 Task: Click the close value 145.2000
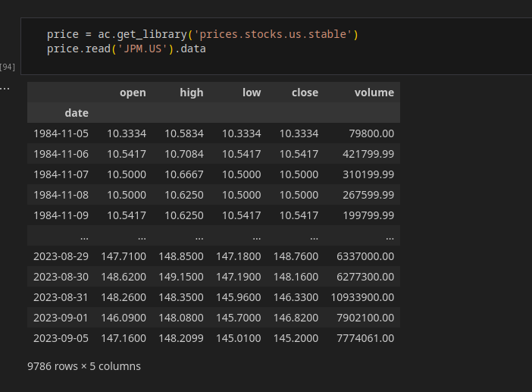tap(296, 338)
